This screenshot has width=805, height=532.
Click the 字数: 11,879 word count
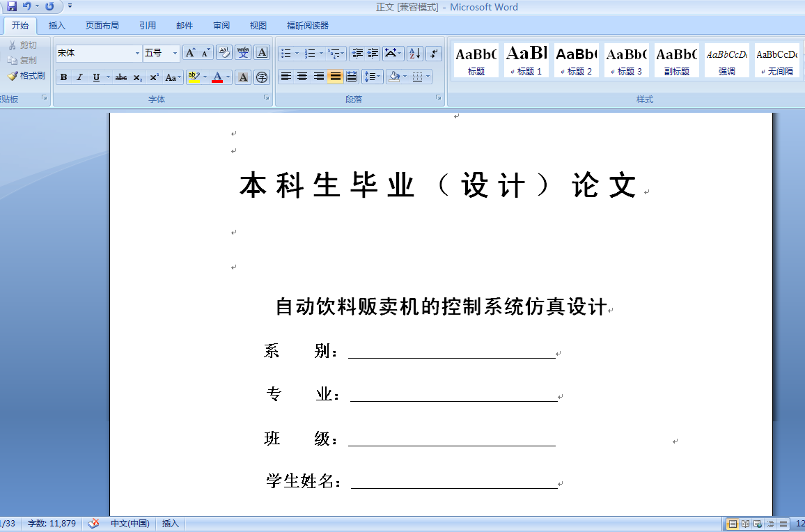point(52,523)
